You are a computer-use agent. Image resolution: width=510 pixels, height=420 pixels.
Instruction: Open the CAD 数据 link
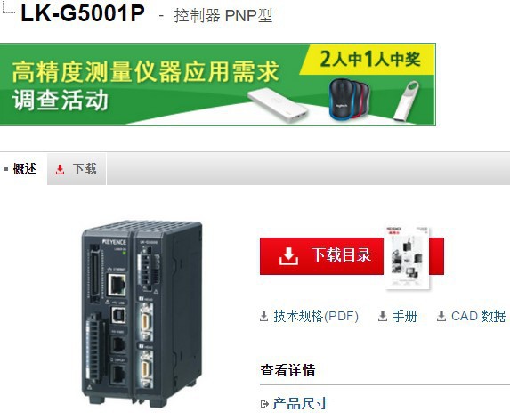(478, 316)
